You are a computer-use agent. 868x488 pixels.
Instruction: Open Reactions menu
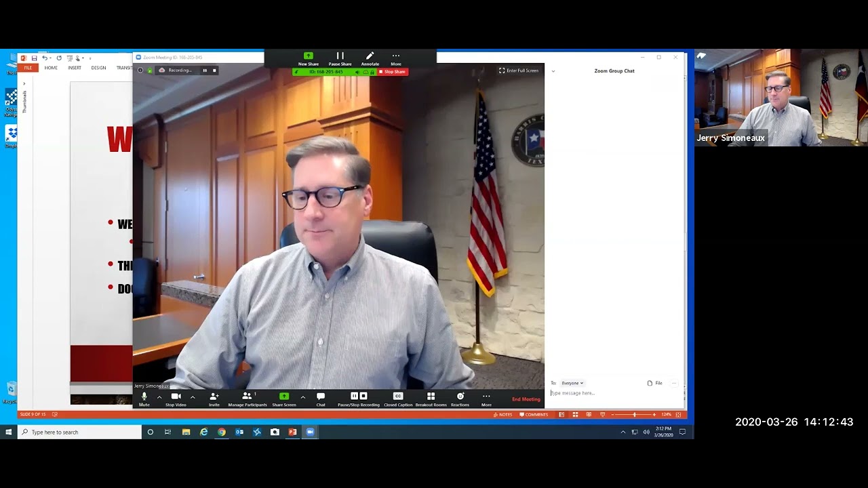[x=460, y=399]
